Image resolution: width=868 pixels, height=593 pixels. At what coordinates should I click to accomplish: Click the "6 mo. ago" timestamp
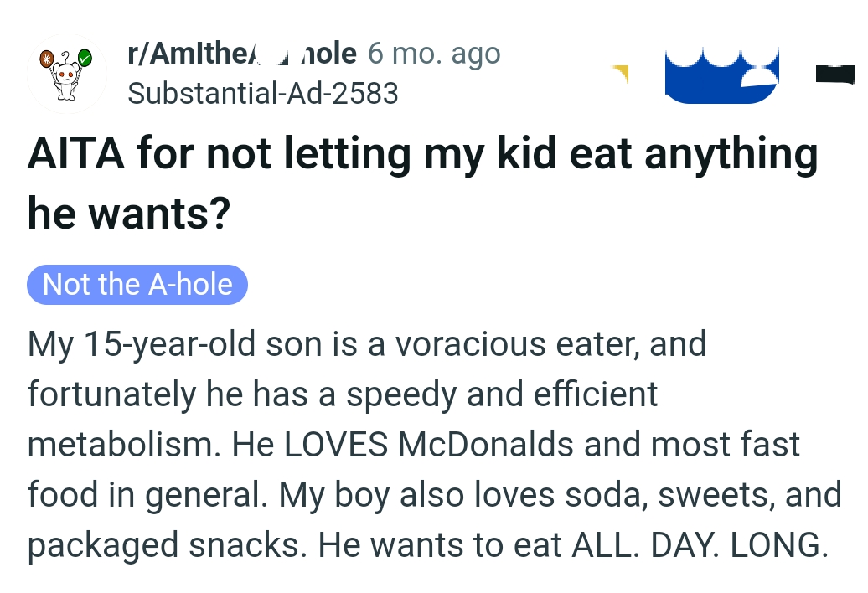(x=434, y=54)
